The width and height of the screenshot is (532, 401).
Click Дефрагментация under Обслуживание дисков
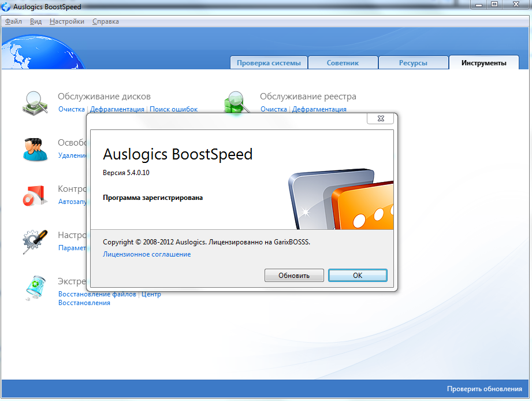117,109
